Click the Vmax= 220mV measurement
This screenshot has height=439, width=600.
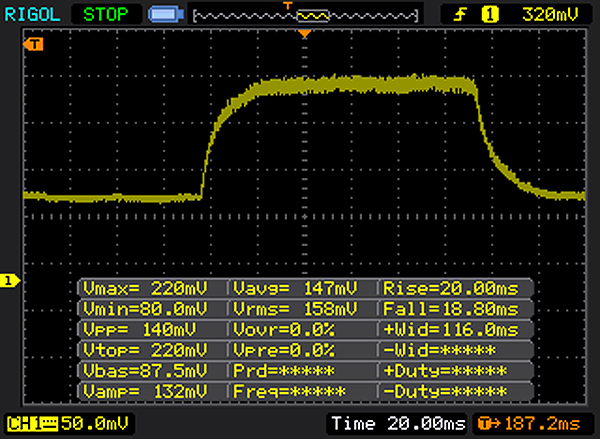[145, 288]
